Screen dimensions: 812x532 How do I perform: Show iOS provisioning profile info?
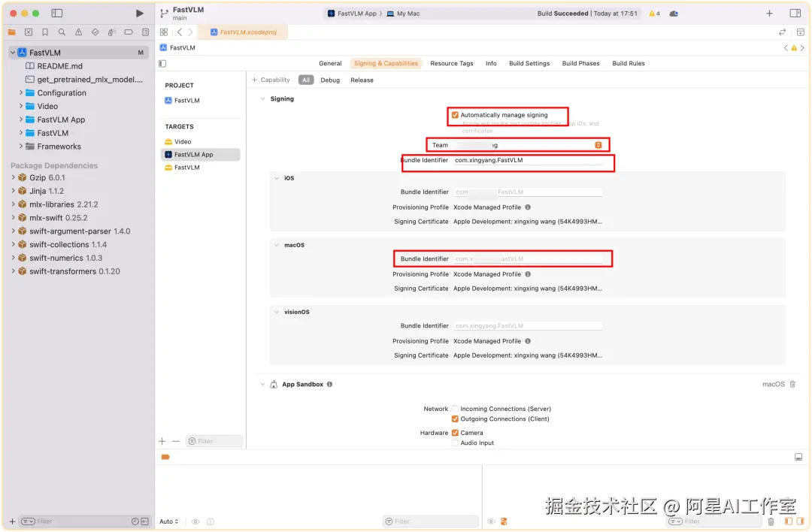pyautogui.click(x=528, y=207)
